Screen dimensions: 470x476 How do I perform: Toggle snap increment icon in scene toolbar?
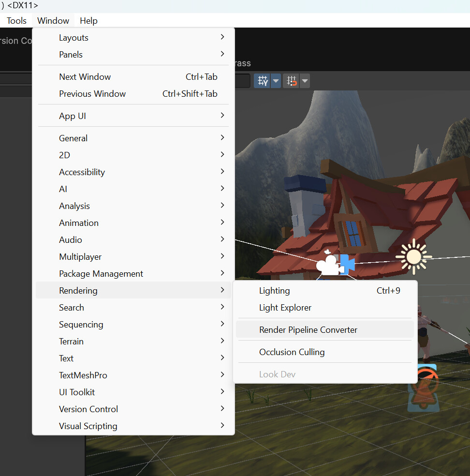(x=291, y=81)
